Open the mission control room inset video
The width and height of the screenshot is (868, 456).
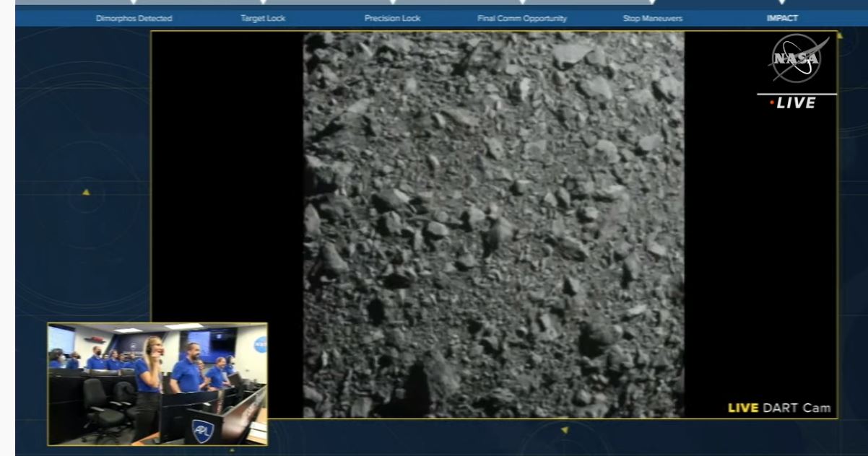pos(157,383)
